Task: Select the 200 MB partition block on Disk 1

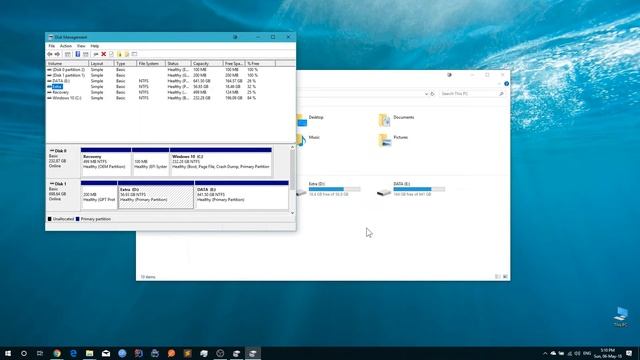Action: tap(99, 195)
